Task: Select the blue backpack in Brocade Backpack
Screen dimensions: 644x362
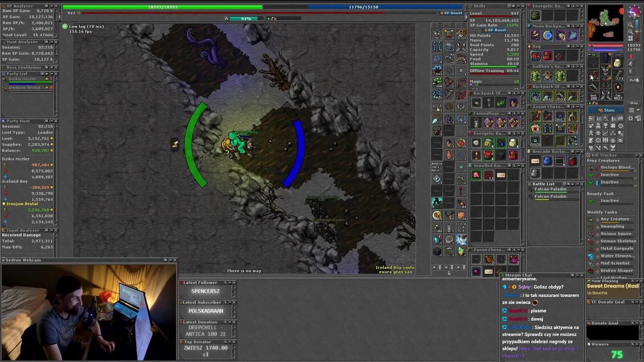Action: point(547,161)
